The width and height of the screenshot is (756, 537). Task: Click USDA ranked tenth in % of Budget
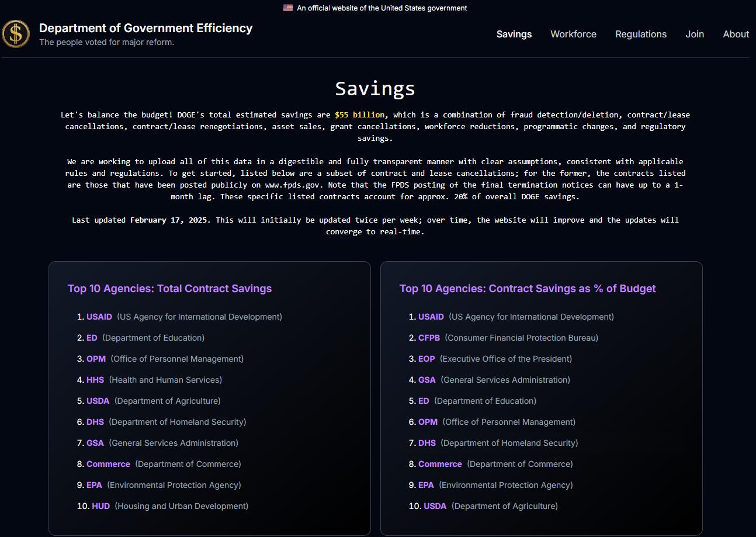(435, 506)
